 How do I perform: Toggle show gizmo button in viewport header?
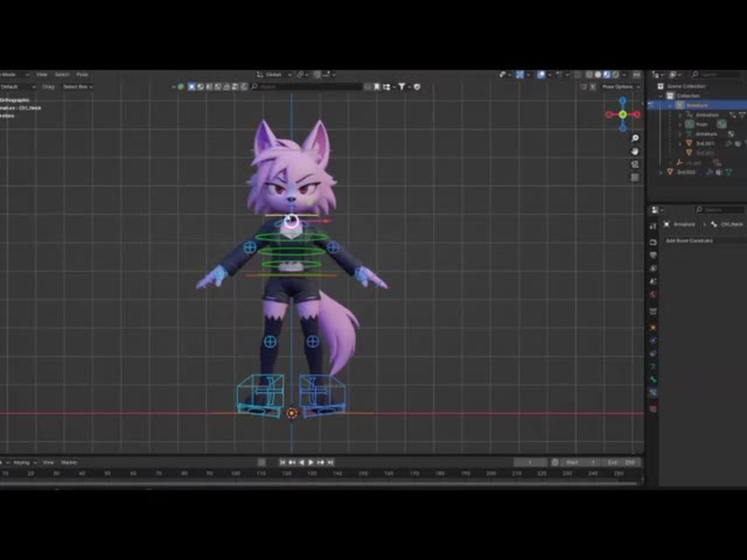coord(520,75)
